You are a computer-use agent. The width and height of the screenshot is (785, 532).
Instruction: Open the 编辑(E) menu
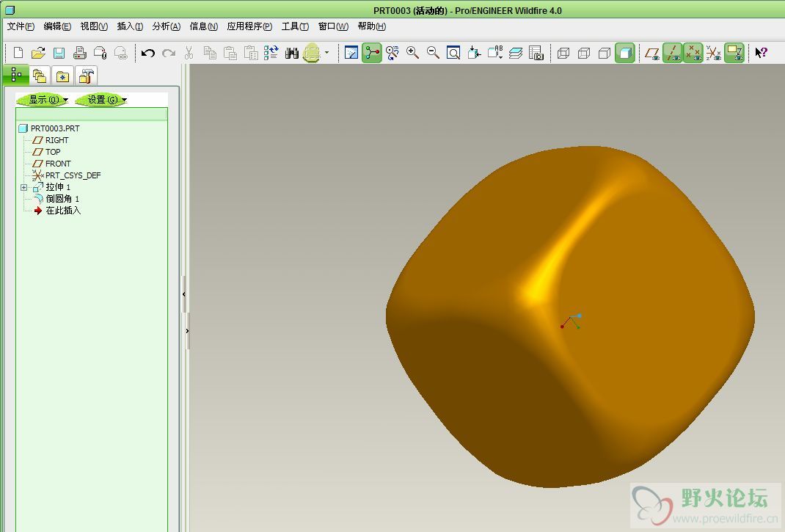coord(57,26)
